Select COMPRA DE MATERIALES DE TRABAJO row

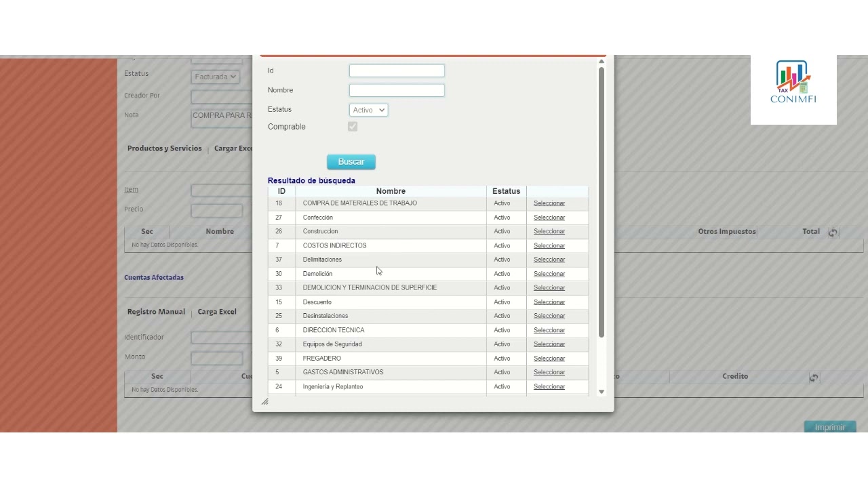(x=428, y=203)
